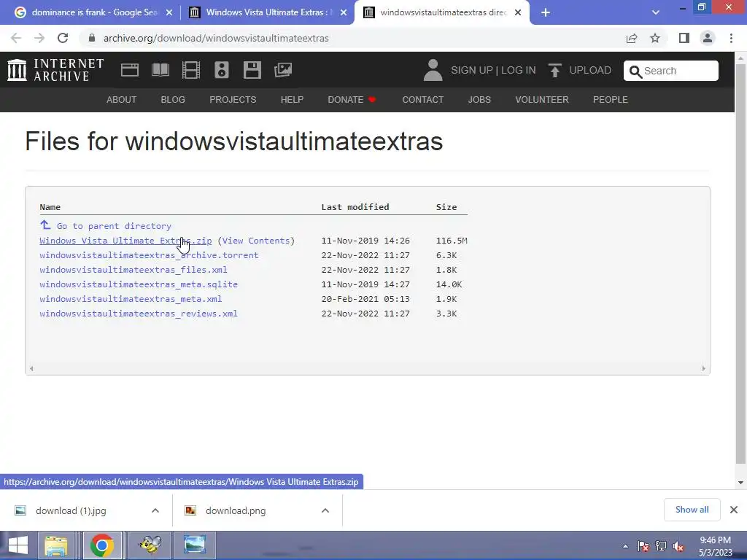
Task: Open the Chrome profile avatar
Action: [708, 38]
